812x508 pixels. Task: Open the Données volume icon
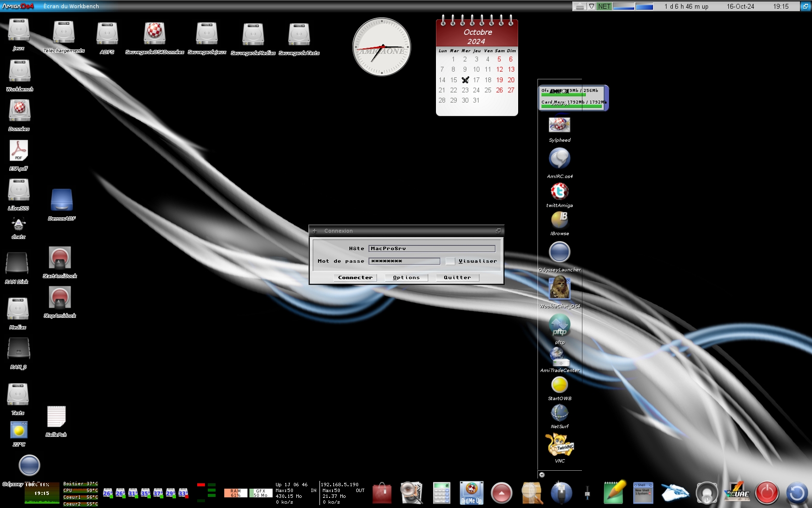coord(19,111)
